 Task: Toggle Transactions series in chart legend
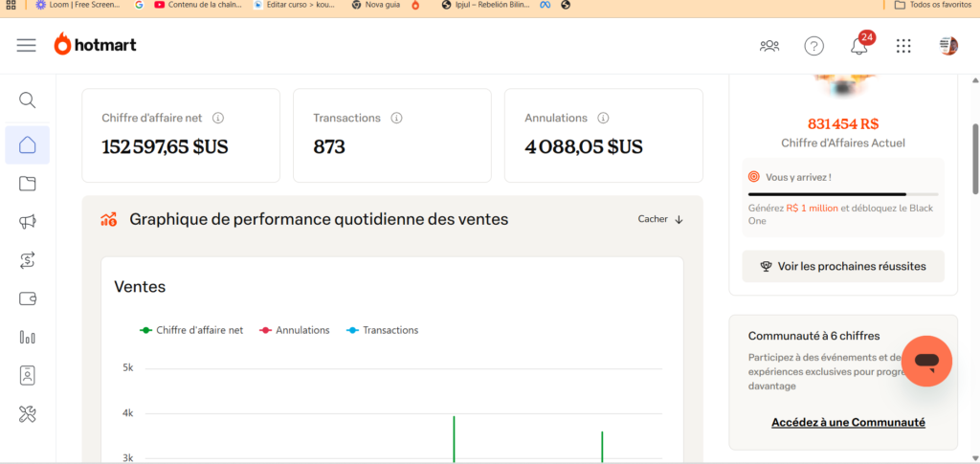click(383, 330)
